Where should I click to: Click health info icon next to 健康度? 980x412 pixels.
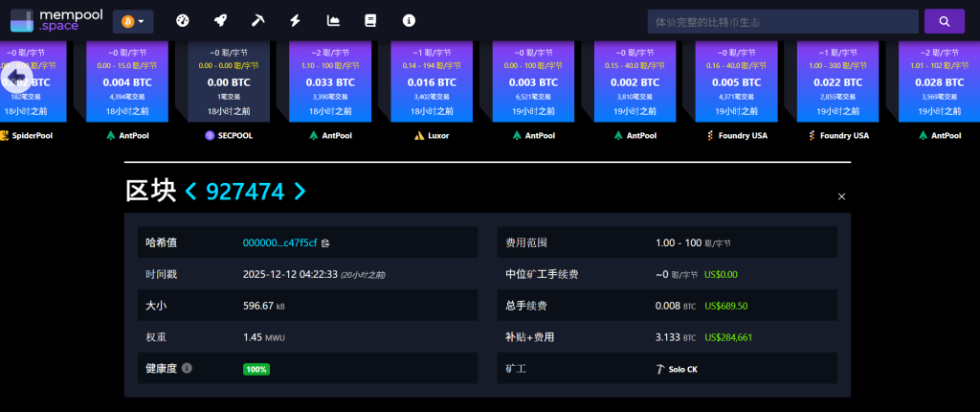[187, 368]
